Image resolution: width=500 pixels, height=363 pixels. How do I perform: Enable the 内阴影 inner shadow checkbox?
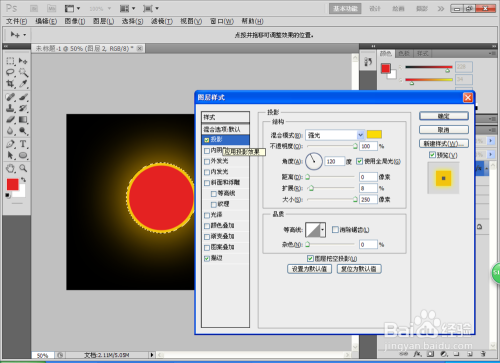[207, 151]
